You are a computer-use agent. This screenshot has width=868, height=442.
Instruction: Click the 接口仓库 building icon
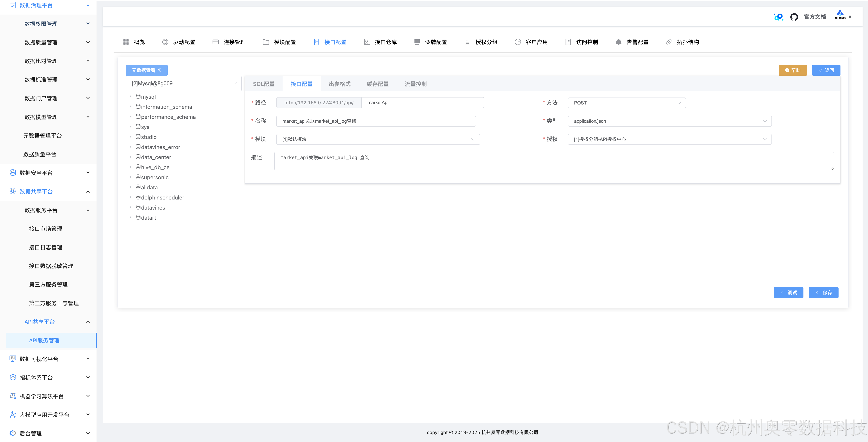[367, 42]
